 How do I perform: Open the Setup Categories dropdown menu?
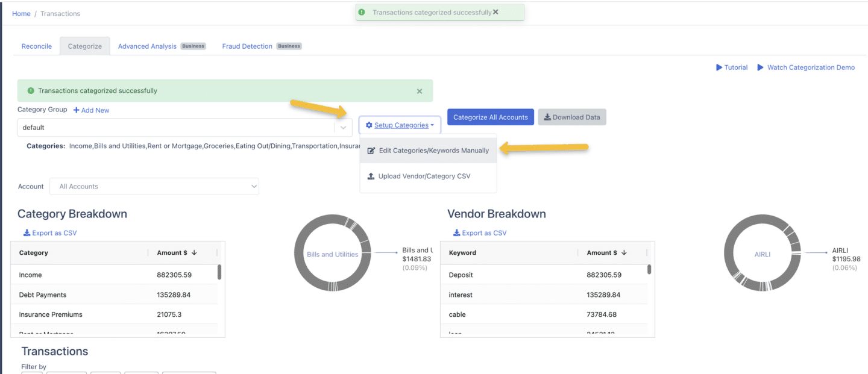pyautogui.click(x=400, y=125)
